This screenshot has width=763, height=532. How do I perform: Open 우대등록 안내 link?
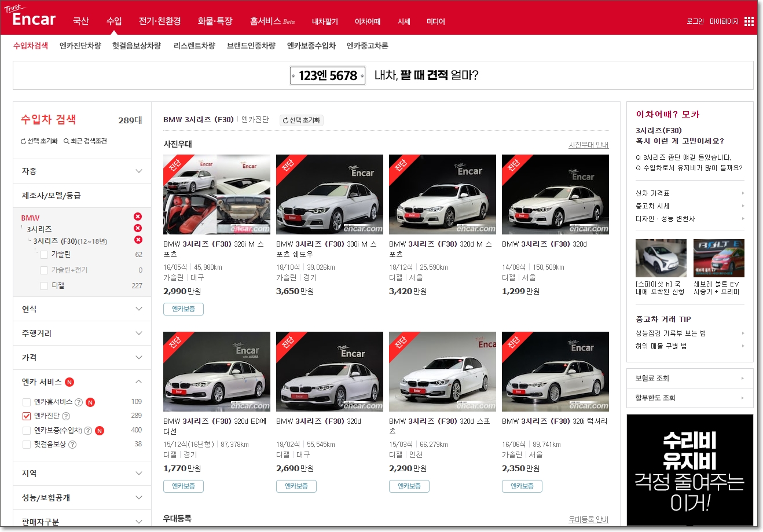pyautogui.click(x=589, y=520)
